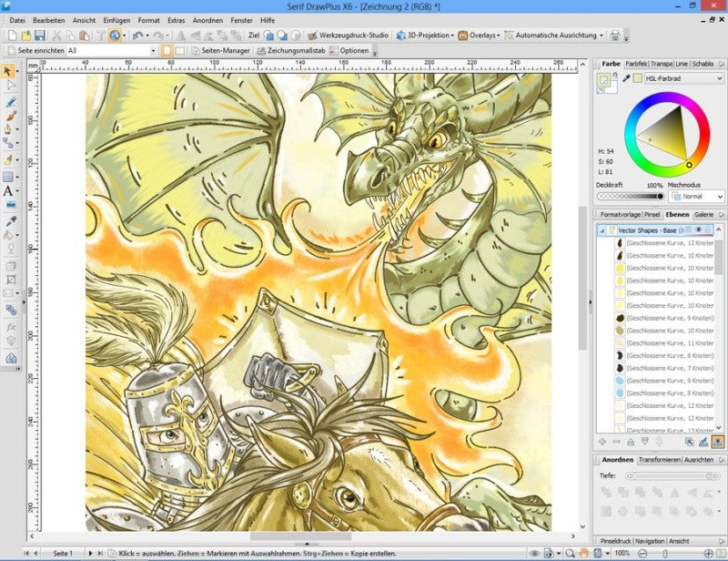
Task: Toggle lock on Vector Shapes - Base layer
Action: click(709, 230)
